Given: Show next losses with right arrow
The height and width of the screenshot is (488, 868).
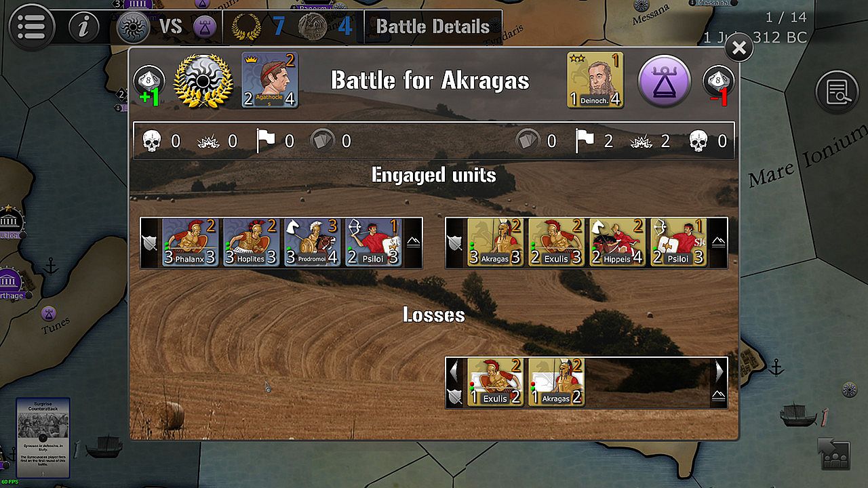Looking at the screenshot, I should 719,371.
